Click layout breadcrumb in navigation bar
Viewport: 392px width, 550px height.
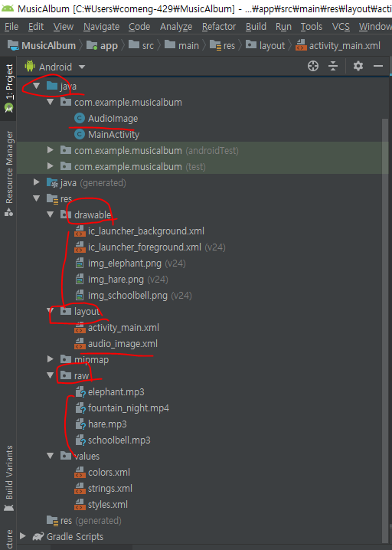point(265,46)
